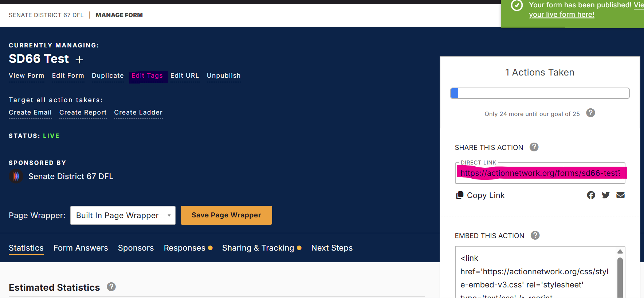
Task: Click Save Page Wrapper button
Action: coord(226,215)
